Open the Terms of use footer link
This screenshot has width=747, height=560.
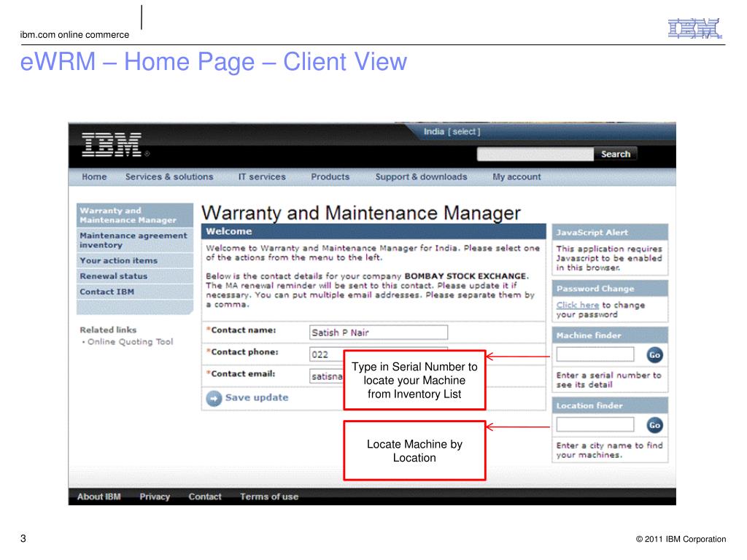269,497
